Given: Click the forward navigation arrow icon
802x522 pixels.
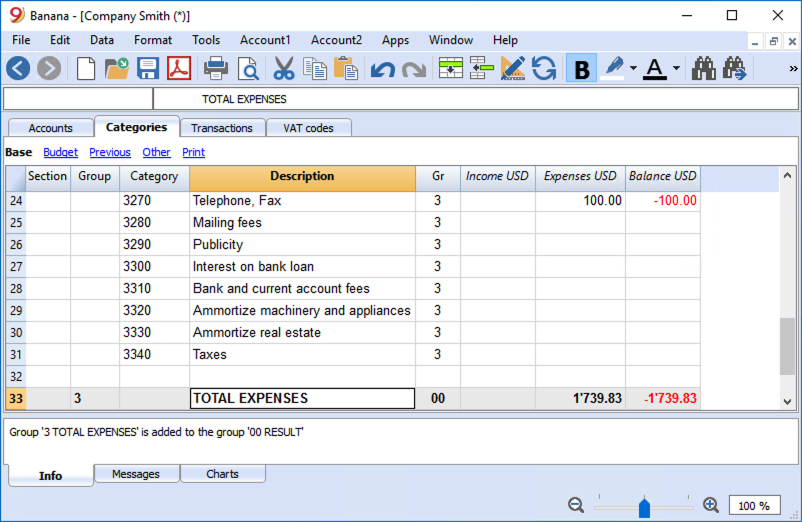Looking at the screenshot, I should click(49, 69).
